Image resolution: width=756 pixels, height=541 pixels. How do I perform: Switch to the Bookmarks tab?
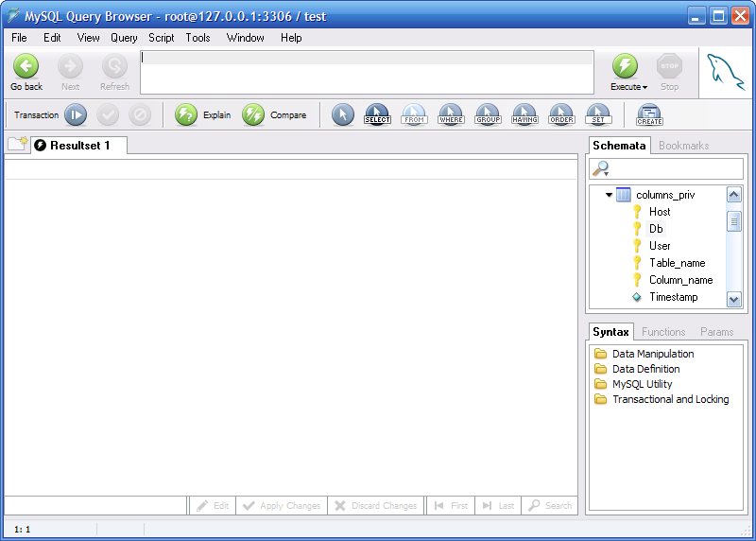(683, 146)
